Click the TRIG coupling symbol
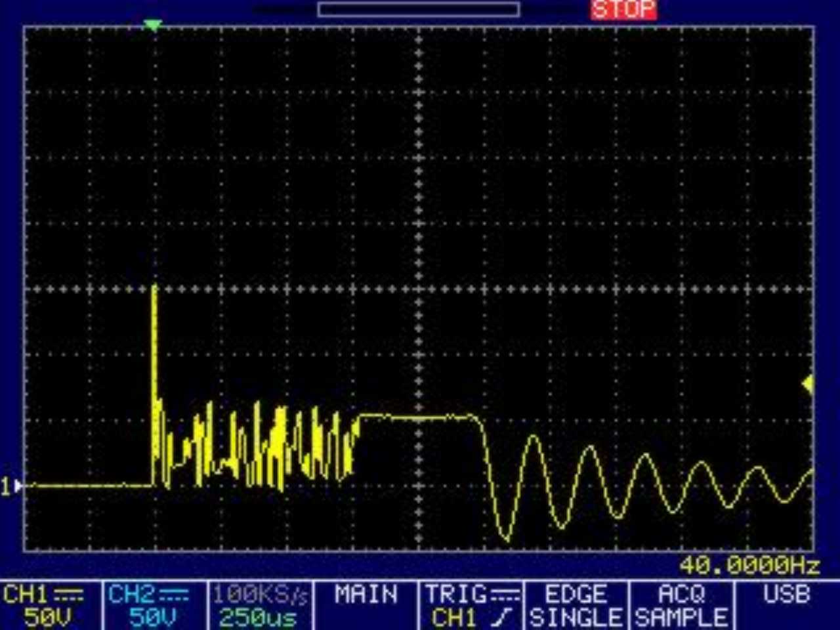The width and height of the screenshot is (840, 630). pyautogui.click(x=505, y=595)
